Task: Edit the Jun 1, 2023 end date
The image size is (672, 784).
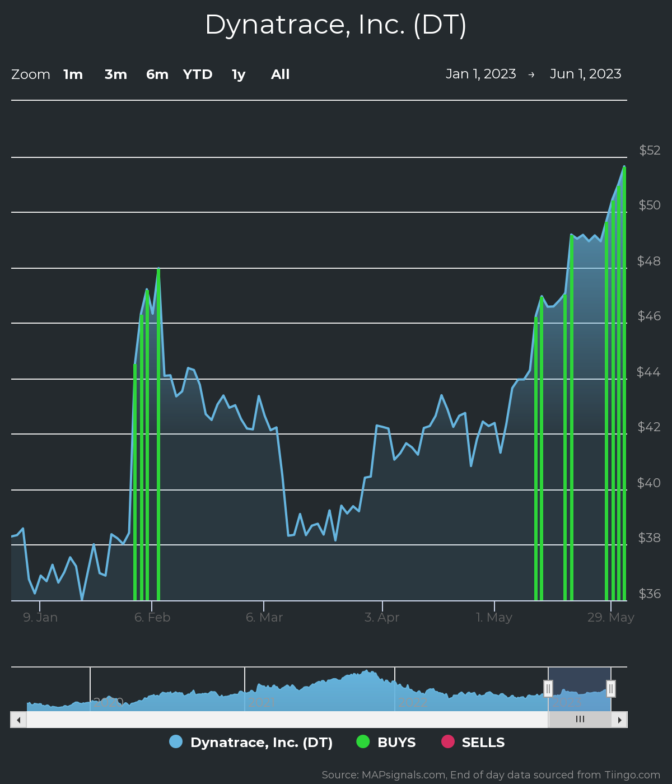Action: click(586, 74)
